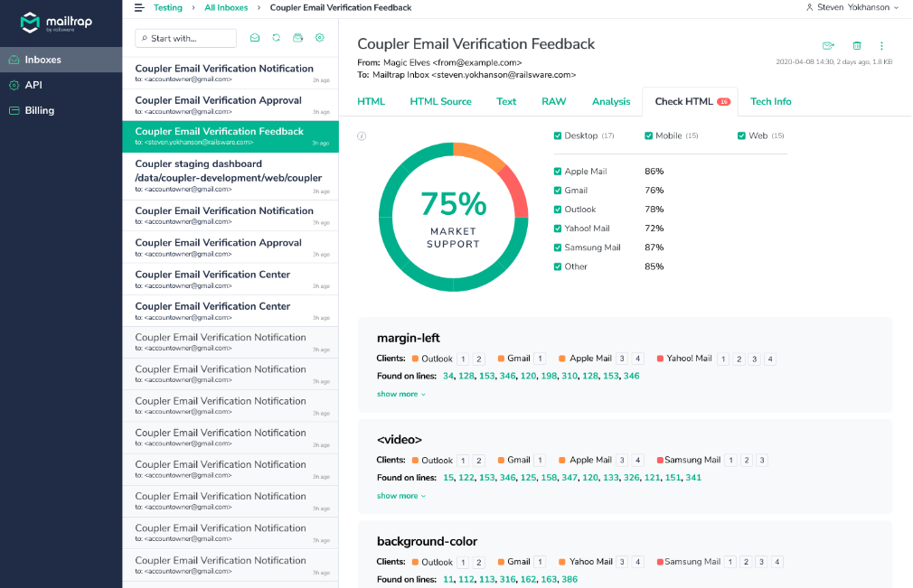Jump to line 34 under margin-left

click(x=447, y=377)
